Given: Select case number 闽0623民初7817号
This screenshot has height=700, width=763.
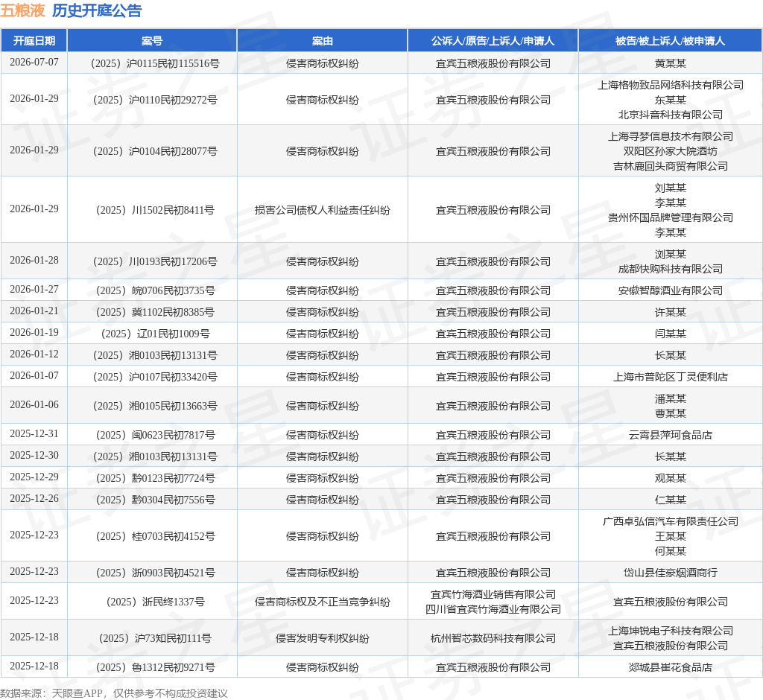Looking at the screenshot, I should point(155,435).
